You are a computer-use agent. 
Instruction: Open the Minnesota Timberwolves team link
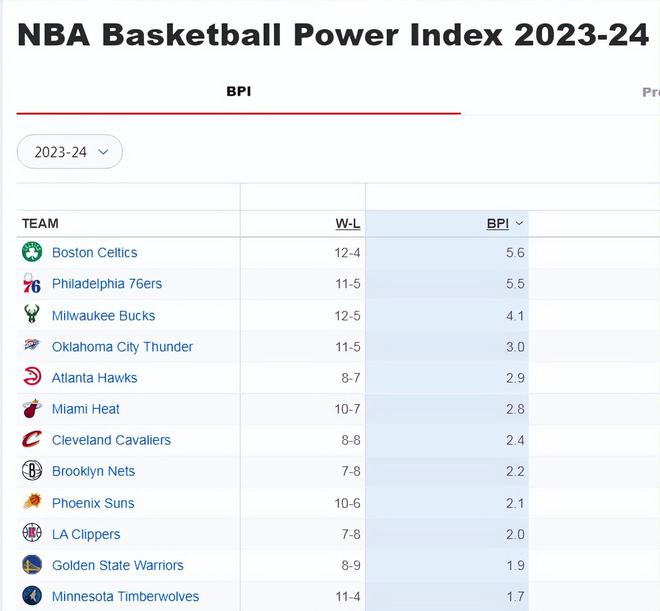[125, 597]
